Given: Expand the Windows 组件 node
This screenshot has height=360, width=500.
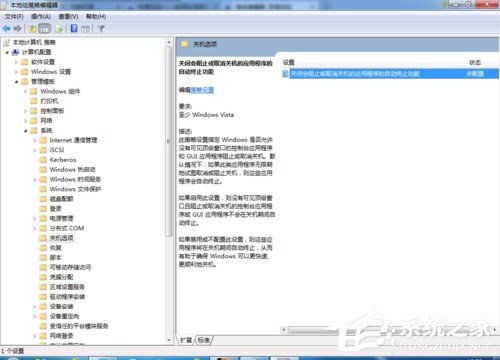Looking at the screenshot, I should 25,91.
